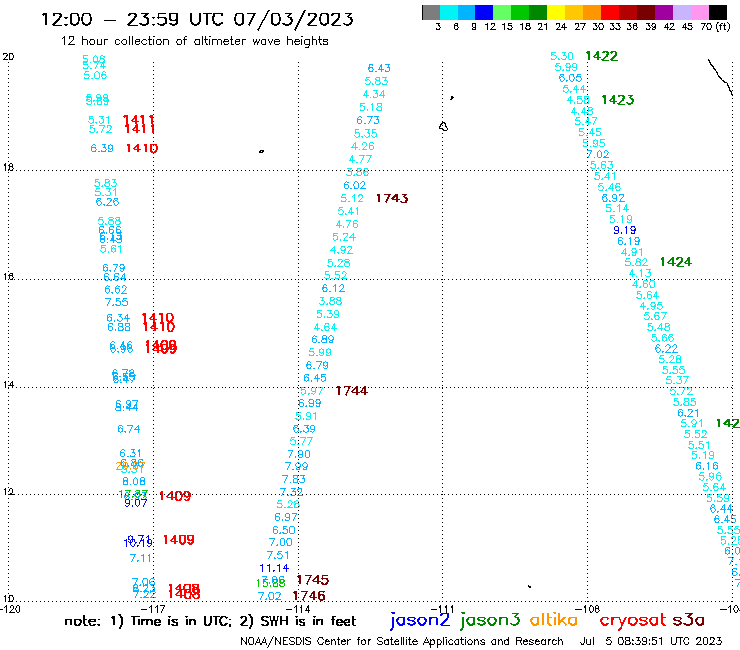Click the dark red time stamp 1746

click(x=309, y=596)
